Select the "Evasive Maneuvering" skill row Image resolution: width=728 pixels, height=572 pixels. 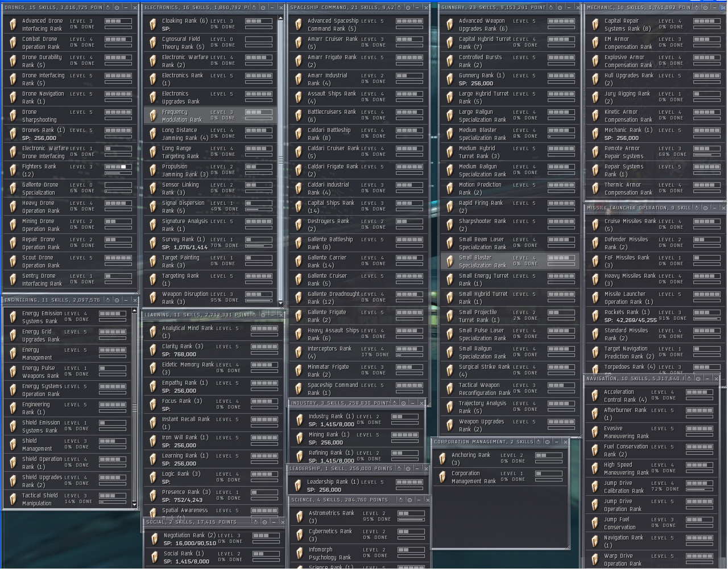652,432
